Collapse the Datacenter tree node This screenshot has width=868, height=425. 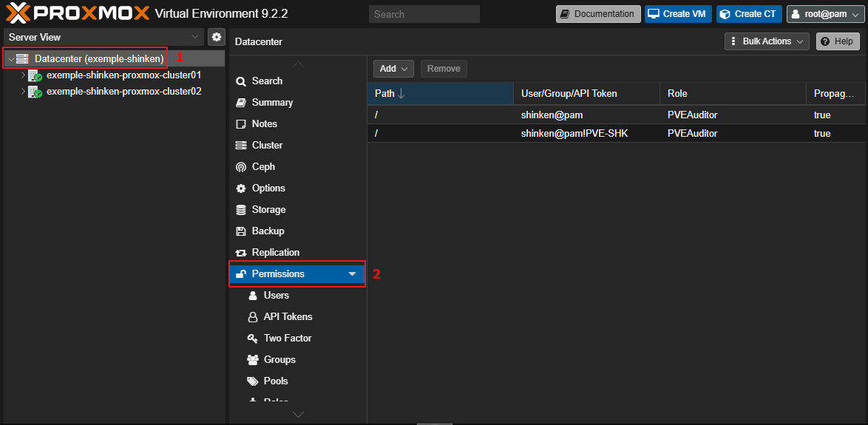point(11,58)
